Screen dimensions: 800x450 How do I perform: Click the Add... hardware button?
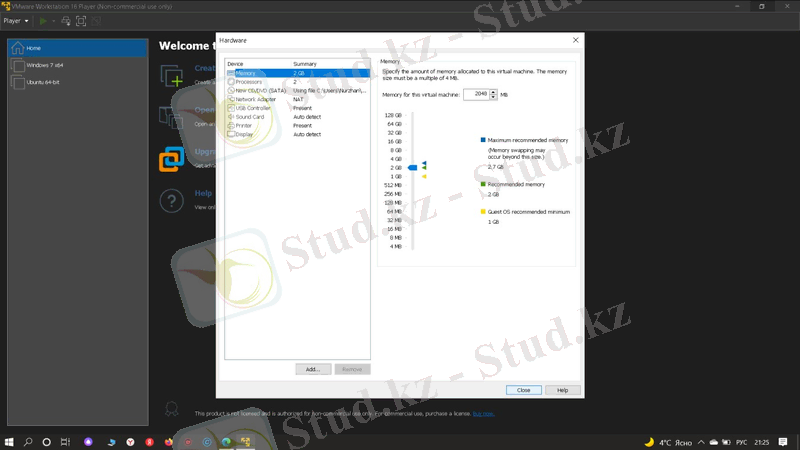tap(313, 369)
